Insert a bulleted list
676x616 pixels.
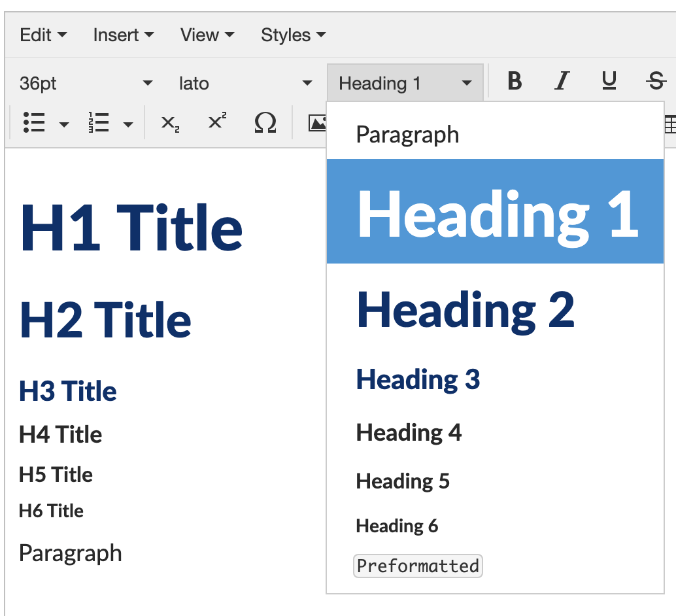tap(34, 123)
